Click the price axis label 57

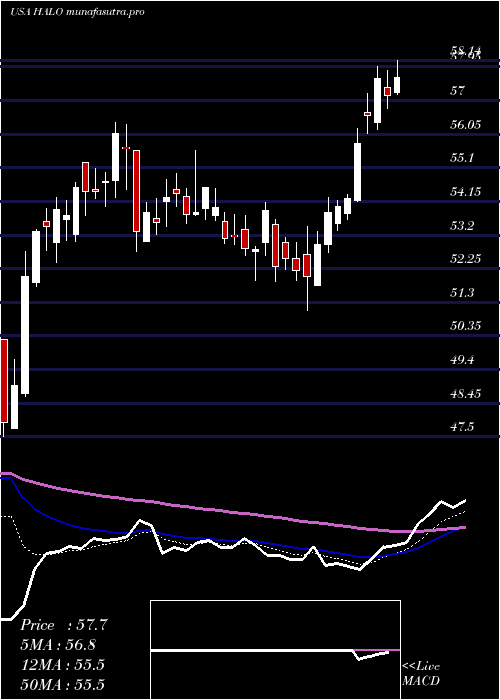[458, 91]
